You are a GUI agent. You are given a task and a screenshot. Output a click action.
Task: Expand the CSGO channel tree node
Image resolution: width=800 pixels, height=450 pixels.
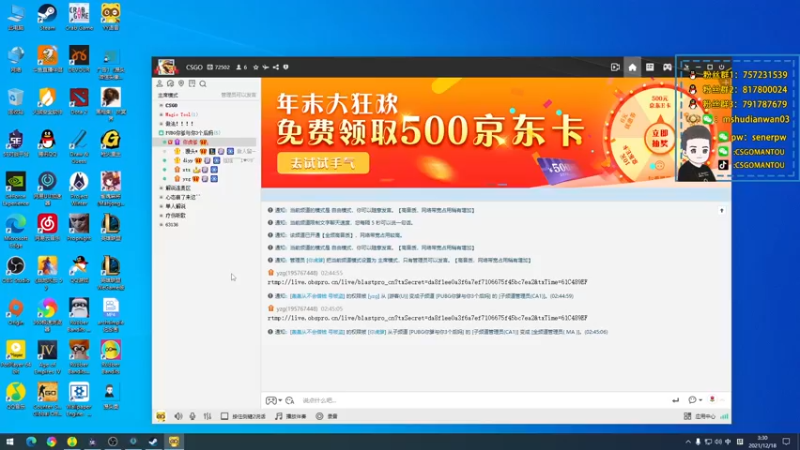pyautogui.click(x=161, y=105)
